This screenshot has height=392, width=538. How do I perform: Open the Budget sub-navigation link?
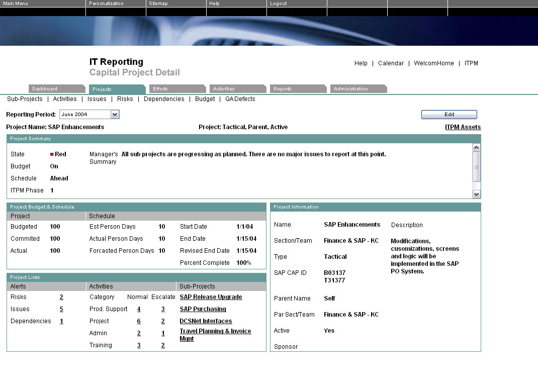[205, 99]
